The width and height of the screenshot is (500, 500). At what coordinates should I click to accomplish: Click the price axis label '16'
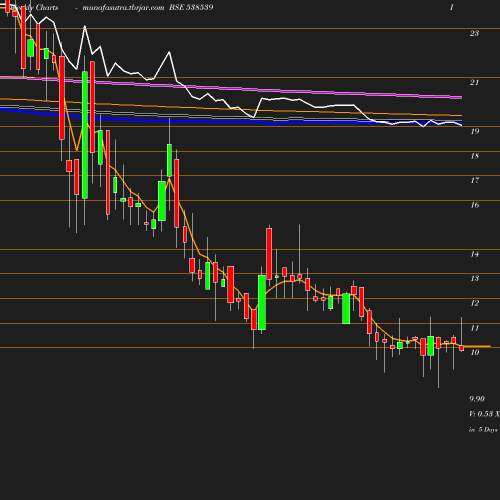[475, 205]
